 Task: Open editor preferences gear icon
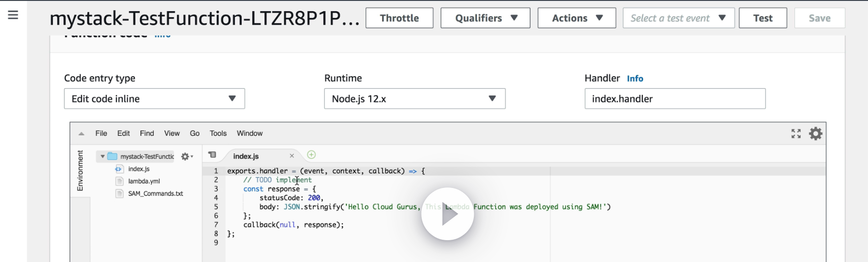point(815,133)
